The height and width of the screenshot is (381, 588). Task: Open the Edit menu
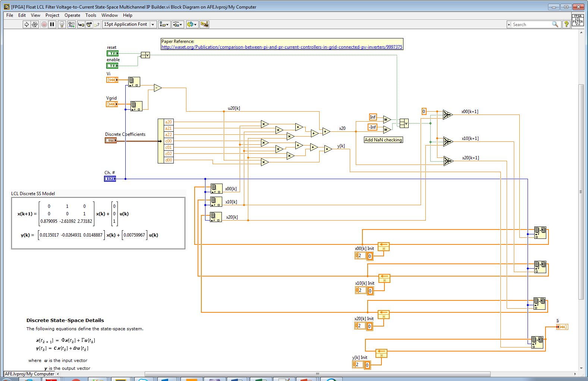tap(22, 15)
